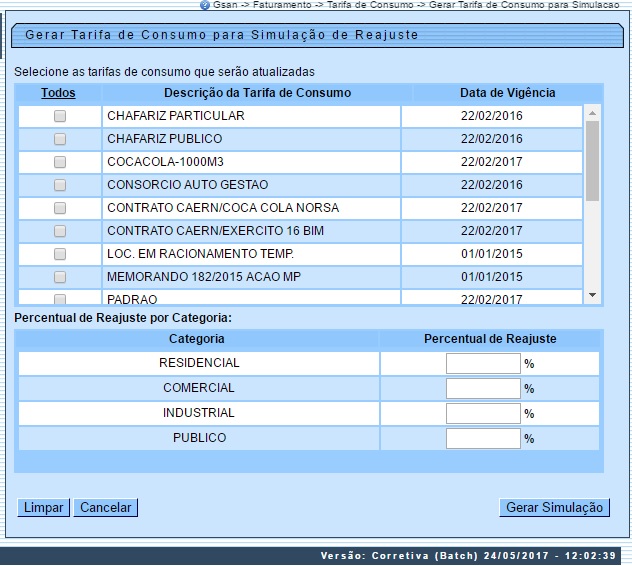Image resolution: width=632 pixels, height=566 pixels.
Task: Enable the CONSORCIO AUTO GESTAO checkbox
Action: pos(60,185)
